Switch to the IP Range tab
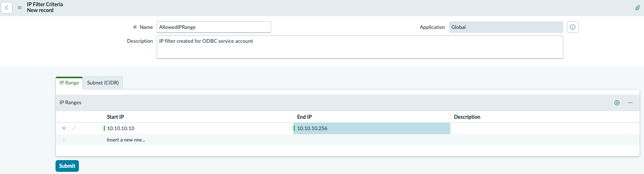The image size is (644, 174). coord(69,83)
